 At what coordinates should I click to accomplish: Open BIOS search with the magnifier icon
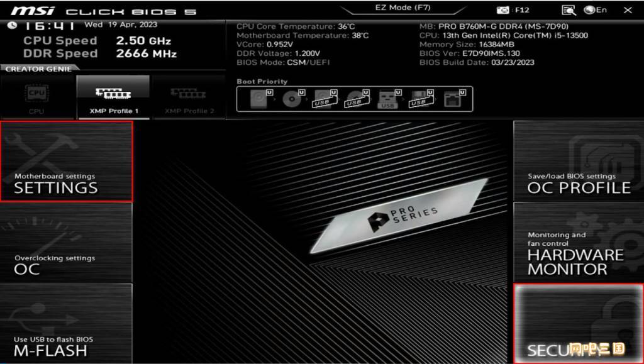(x=569, y=10)
